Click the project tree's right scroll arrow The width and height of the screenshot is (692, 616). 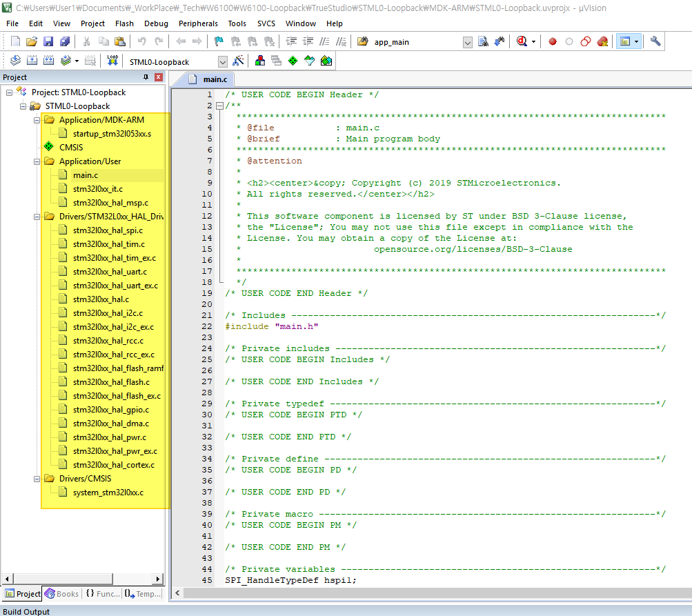click(158, 579)
